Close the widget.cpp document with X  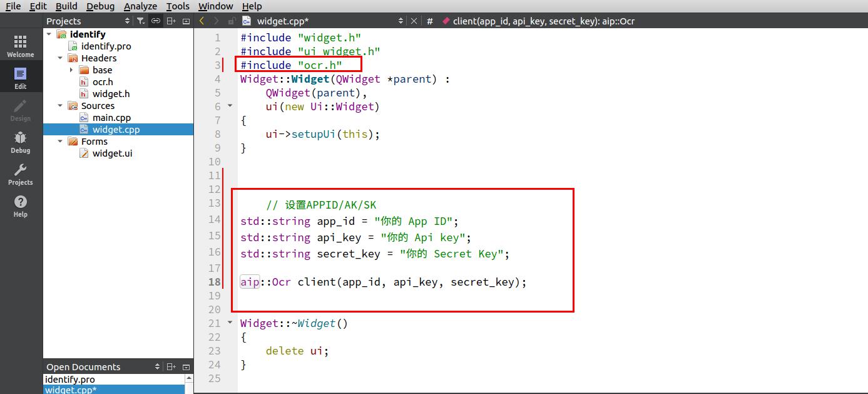[x=414, y=21]
